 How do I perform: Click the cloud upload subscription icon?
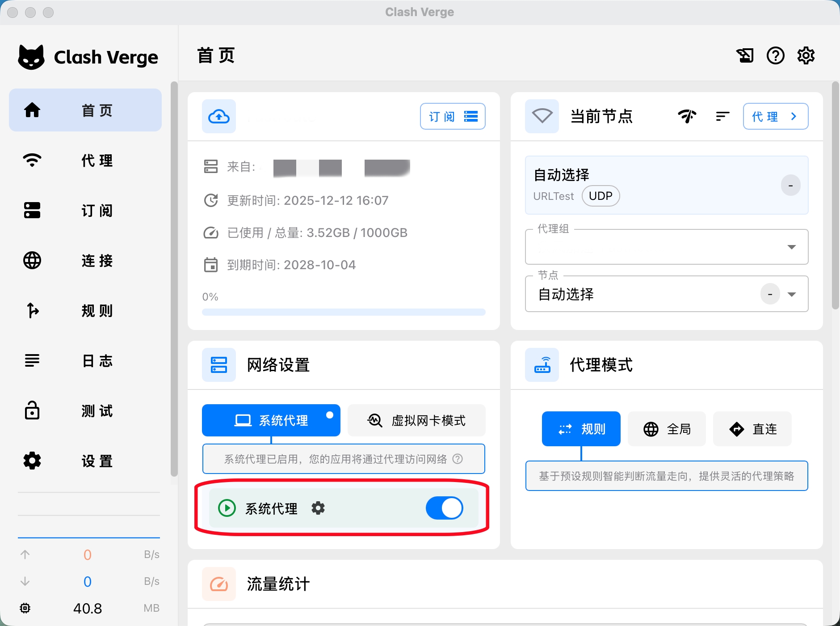[x=219, y=117]
